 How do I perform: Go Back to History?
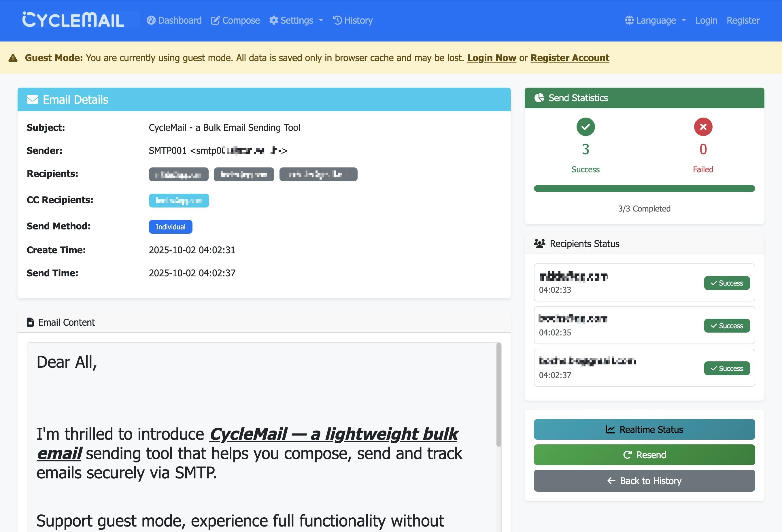tap(644, 480)
